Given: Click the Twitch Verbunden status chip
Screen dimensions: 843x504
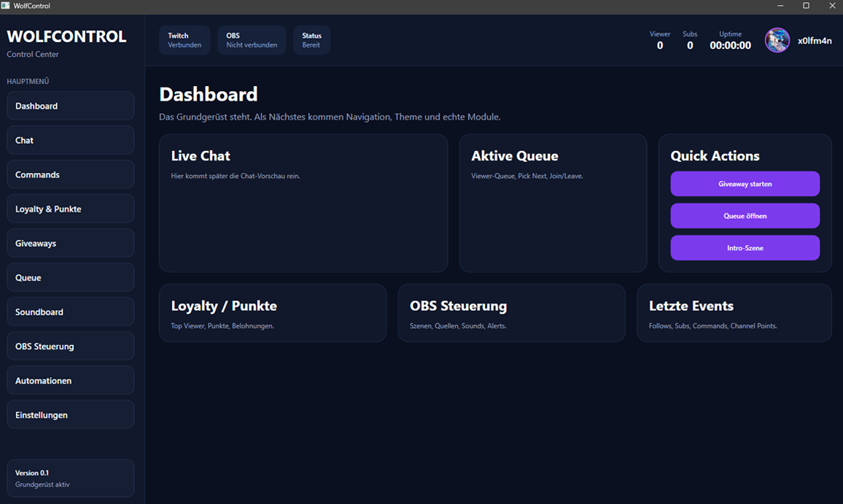Looking at the screenshot, I should pyautogui.click(x=184, y=40).
